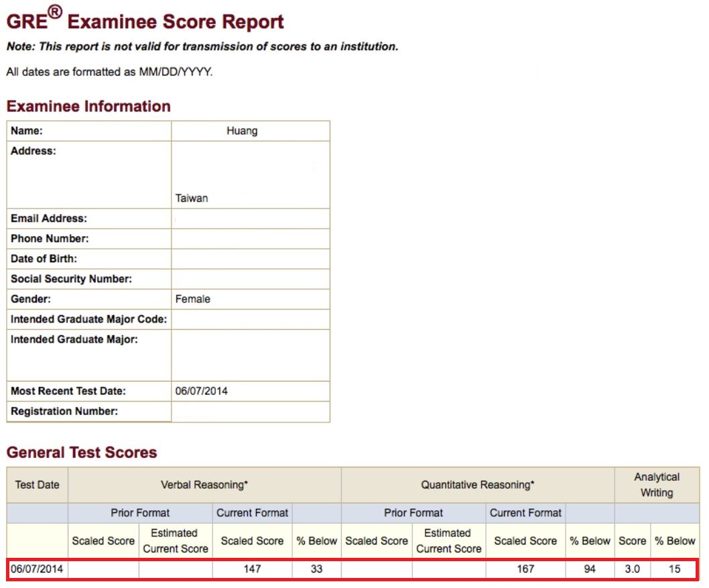The width and height of the screenshot is (709, 588).
Task: Select the quantitative percent below value 94
Action: (x=590, y=569)
